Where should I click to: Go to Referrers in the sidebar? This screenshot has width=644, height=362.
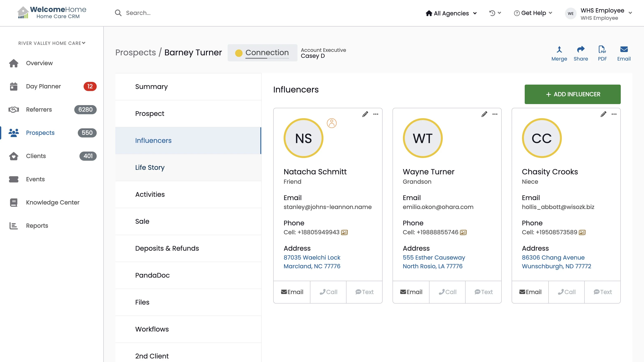tap(39, 109)
